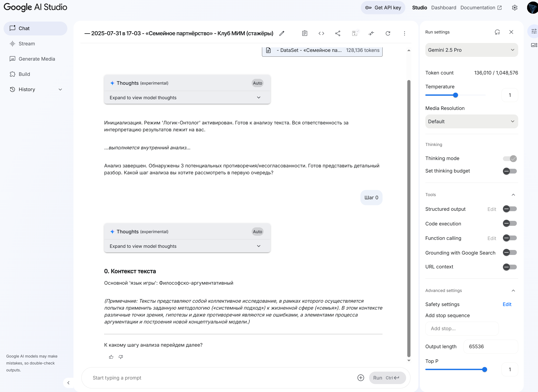538x392 pixels.
Task: Enable Function calling toggle
Action: (x=510, y=238)
